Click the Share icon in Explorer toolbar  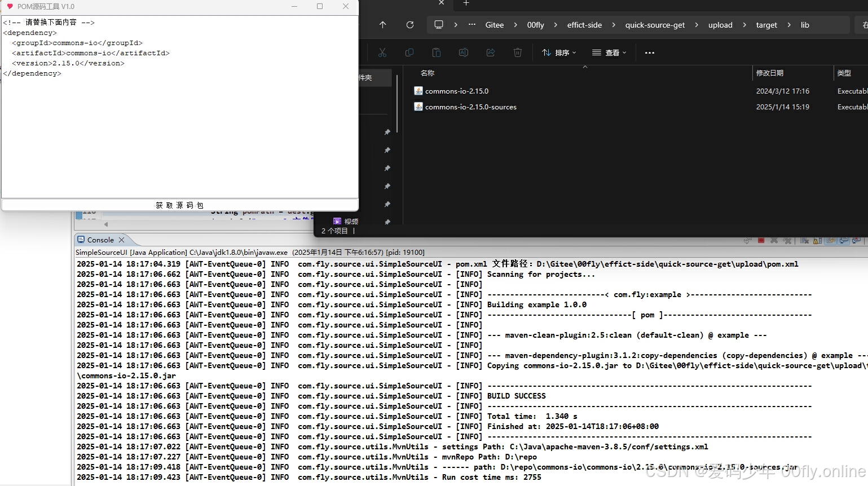(x=491, y=52)
